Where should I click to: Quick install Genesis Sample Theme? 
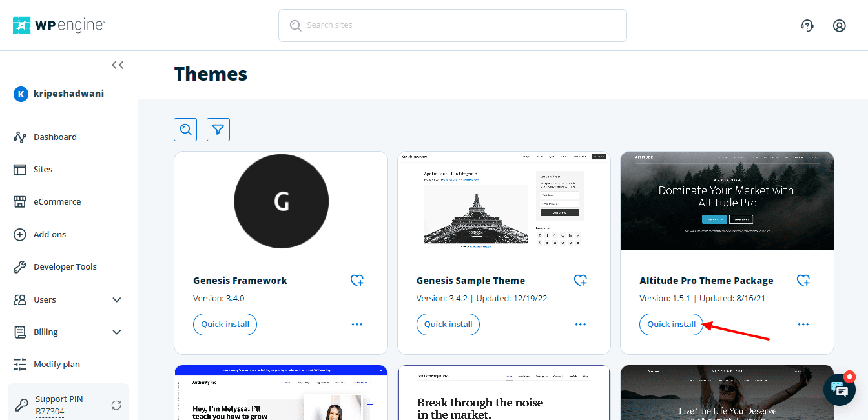[x=448, y=325]
